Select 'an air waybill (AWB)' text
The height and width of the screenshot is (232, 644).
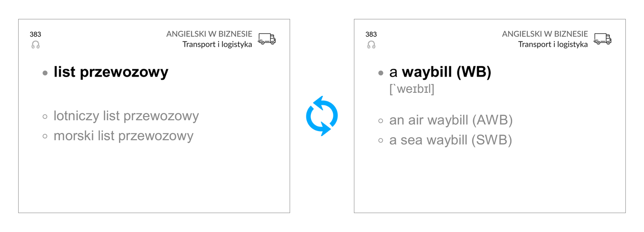pyautogui.click(x=451, y=120)
